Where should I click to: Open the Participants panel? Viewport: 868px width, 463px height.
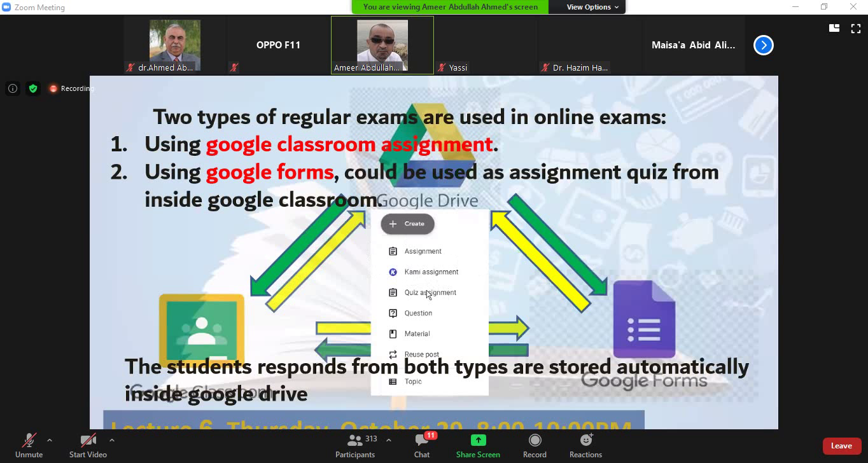[x=355, y=445]
